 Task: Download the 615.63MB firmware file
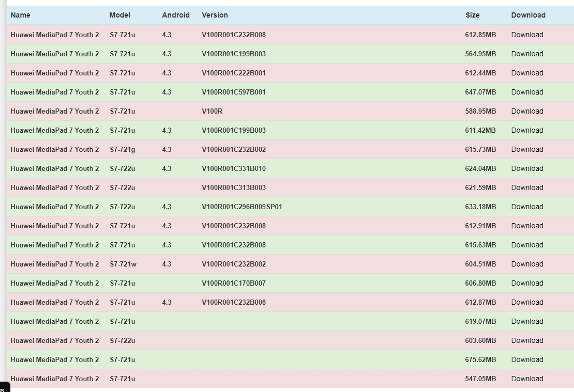coord(527,245)
